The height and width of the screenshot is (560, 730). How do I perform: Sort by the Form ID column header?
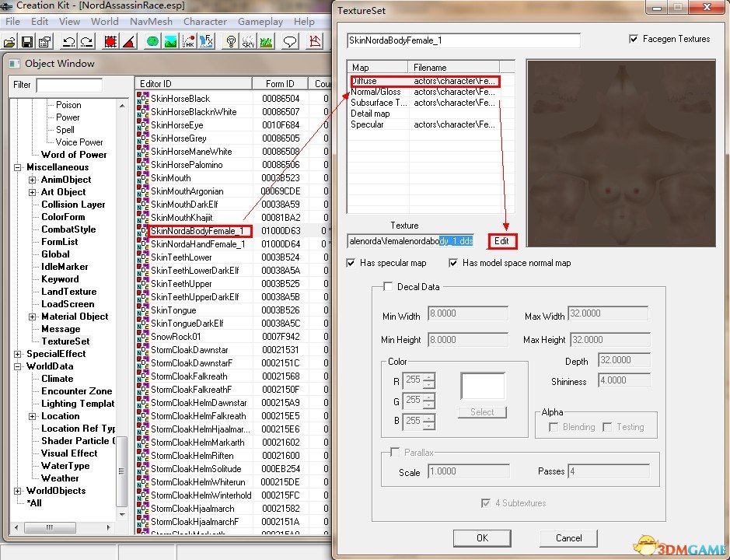coord(280,83)
